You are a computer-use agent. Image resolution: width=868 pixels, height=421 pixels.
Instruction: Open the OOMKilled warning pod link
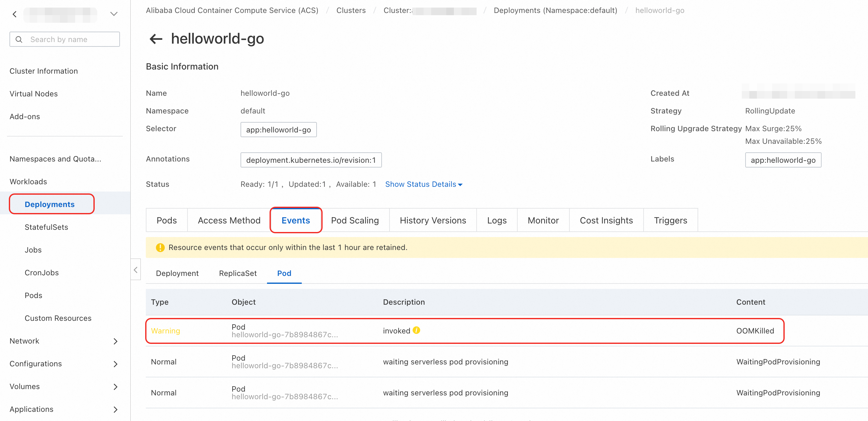pyautogui.click(x=284, y=335)
